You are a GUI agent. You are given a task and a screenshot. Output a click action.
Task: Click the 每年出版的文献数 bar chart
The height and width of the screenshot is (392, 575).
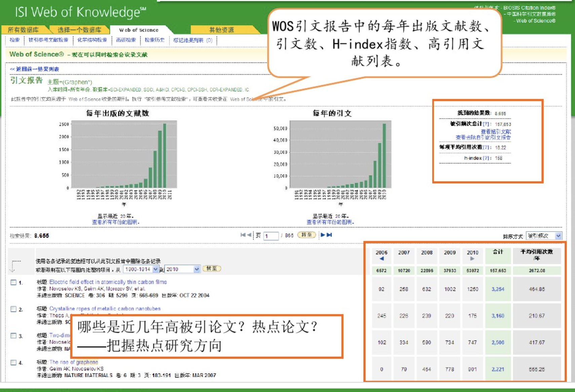point(124,154)
